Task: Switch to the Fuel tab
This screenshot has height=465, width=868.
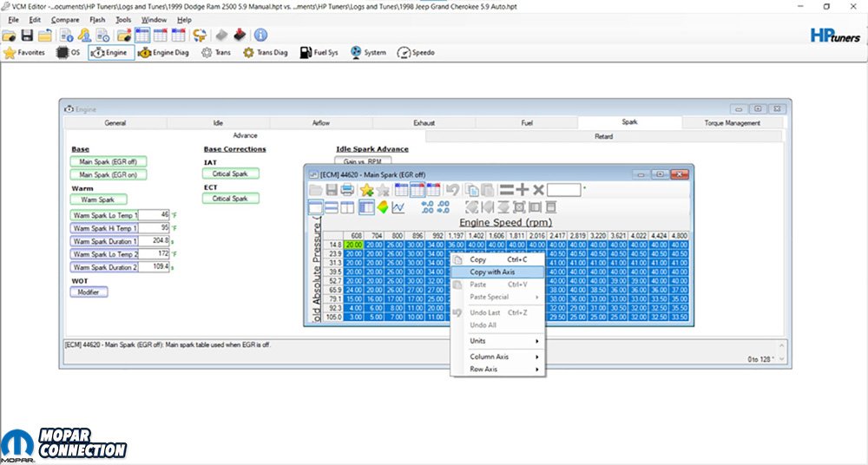Action: [x=527, y=123]
